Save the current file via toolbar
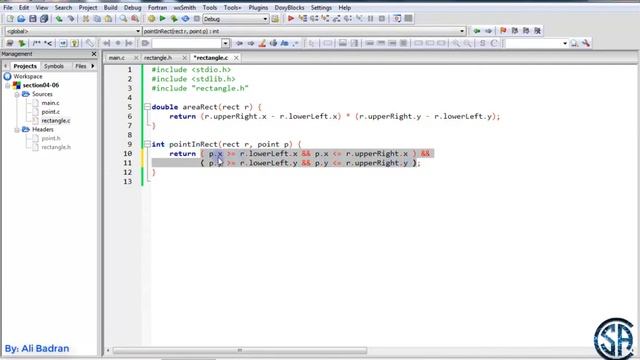This screenshot has height=360, width=640. tap(33, 19)
